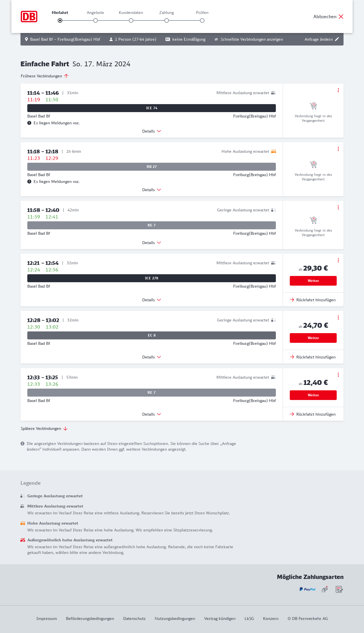The height and width of the screenshot is (633, 364).
Task: Click the pencil icon beside Anfrage ändern
Action: (337, 39)
